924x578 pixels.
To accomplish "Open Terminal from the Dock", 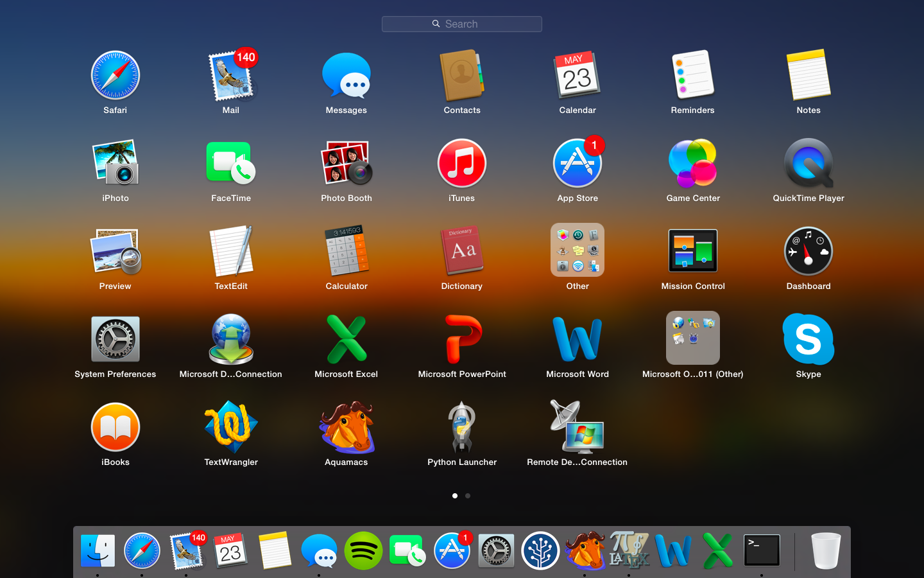I will point(762,550).
